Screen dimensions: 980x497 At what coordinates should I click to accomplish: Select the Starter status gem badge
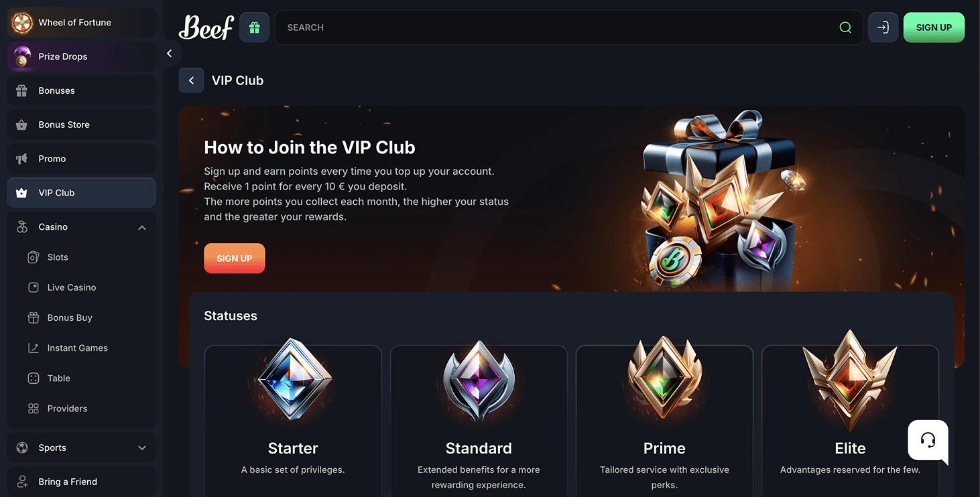pyautogui.click(x=294, y=379)
